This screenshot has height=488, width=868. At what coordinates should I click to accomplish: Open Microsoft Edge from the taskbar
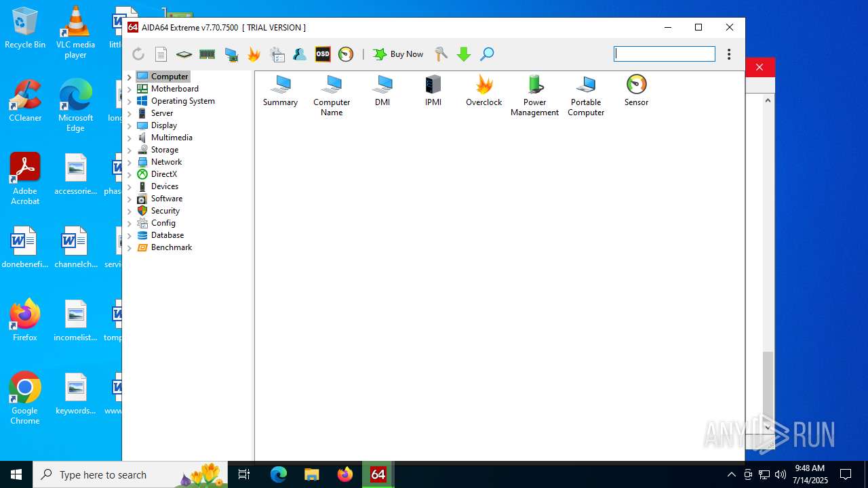pyautogui.click(x=278, y=474)
